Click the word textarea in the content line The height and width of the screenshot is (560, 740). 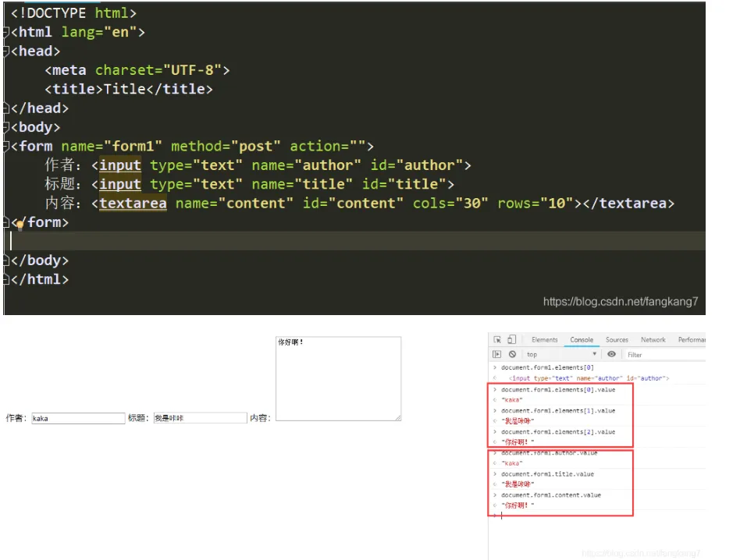[133, 203]
